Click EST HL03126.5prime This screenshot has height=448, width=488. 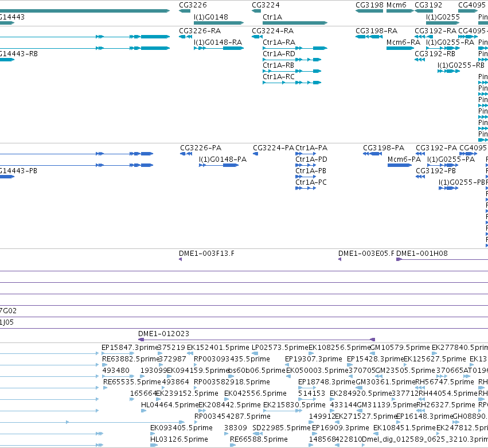pos(179,439)
